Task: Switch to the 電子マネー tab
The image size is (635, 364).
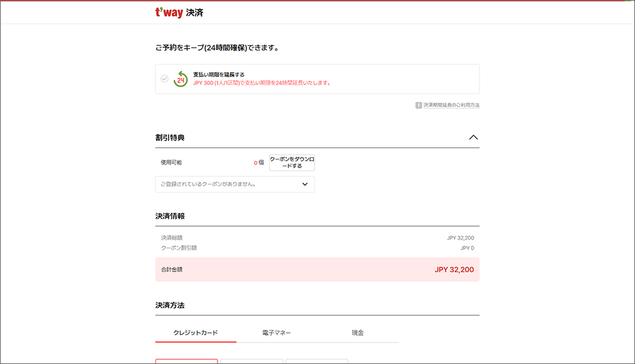Action: pyautogui.click(x=276, y=333)
